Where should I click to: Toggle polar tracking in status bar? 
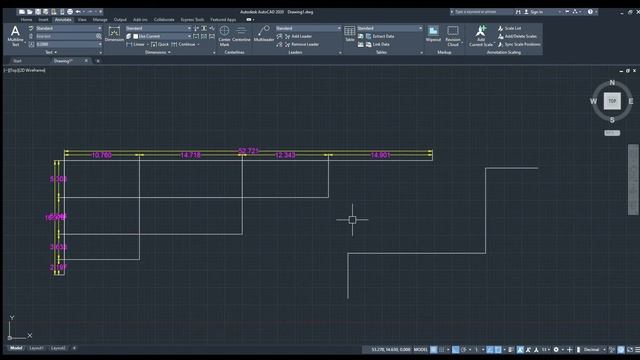click(464, 349)
